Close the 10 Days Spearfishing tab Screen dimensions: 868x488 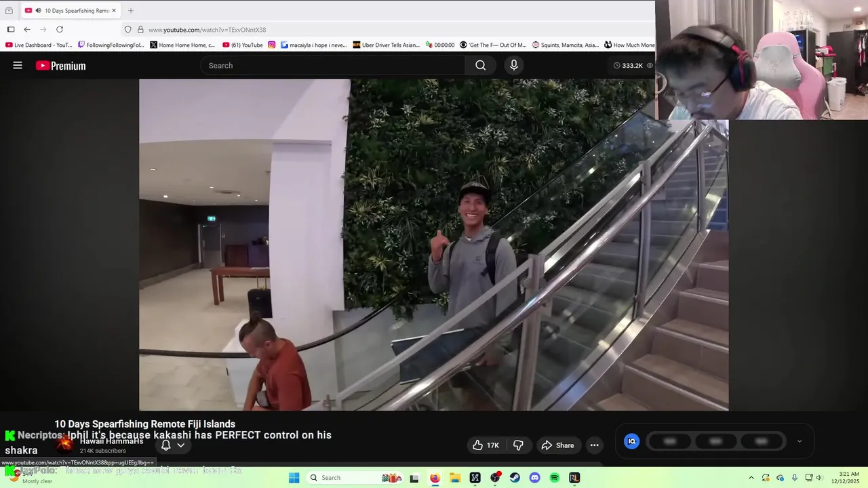coord(114,11)
